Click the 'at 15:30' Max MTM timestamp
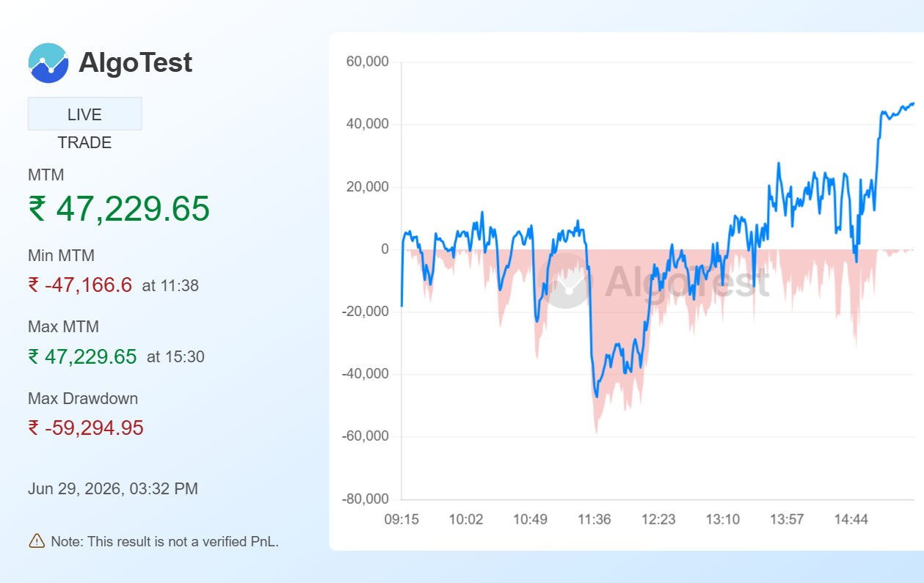 (175, 357)
